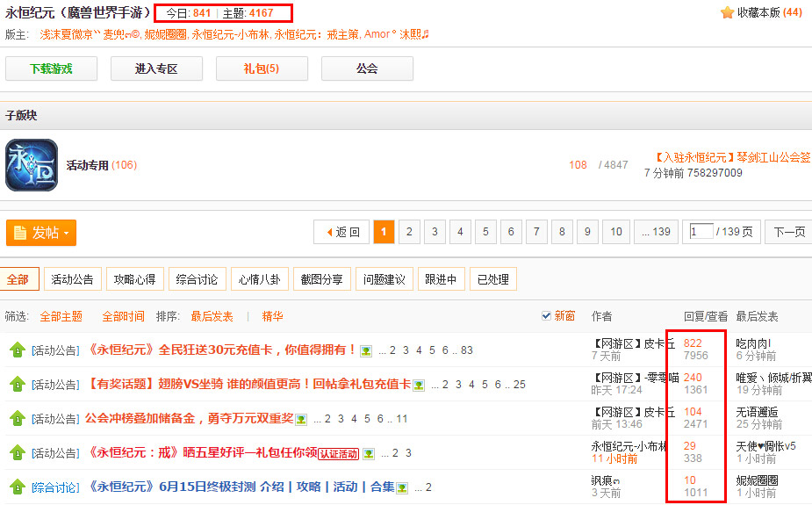Go to page 5 in pagination
Image resolution: width=812 pixels, height=505 pixels.
(485, 232)
